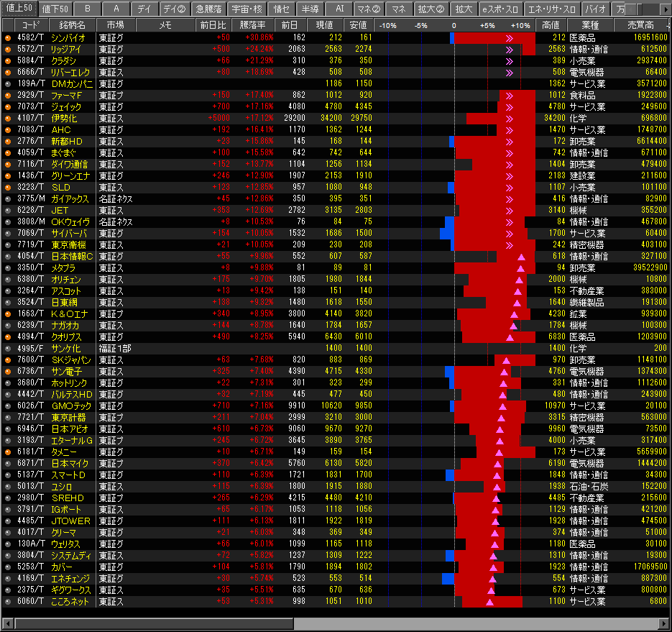Open the エネ・リサ・スロ tab

point(553,9)
